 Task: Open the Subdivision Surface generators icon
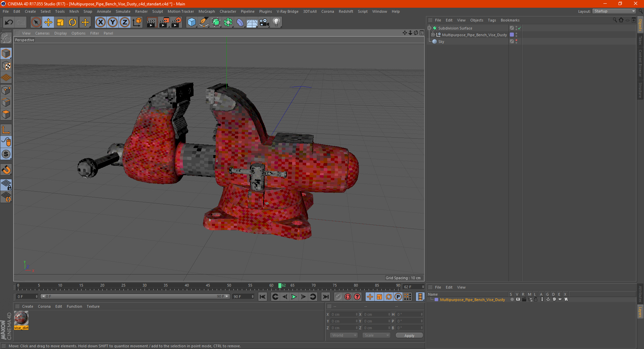(216, 22)
